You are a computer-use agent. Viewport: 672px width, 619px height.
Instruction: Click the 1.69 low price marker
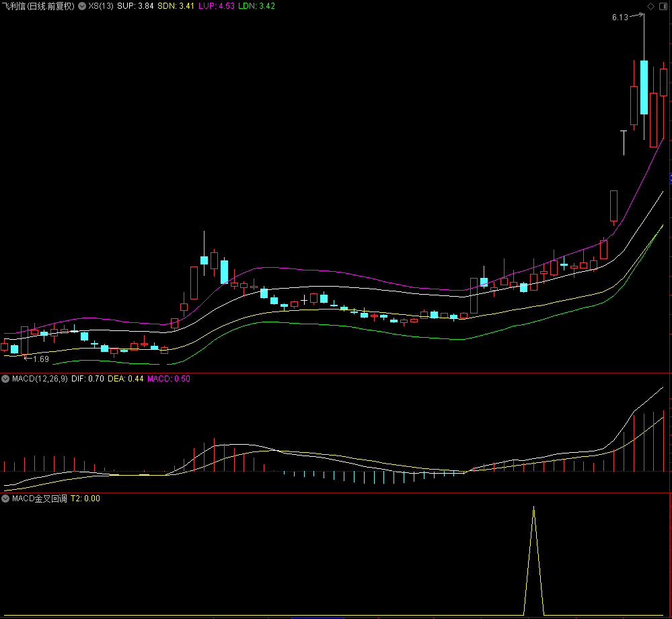point(40,359)
